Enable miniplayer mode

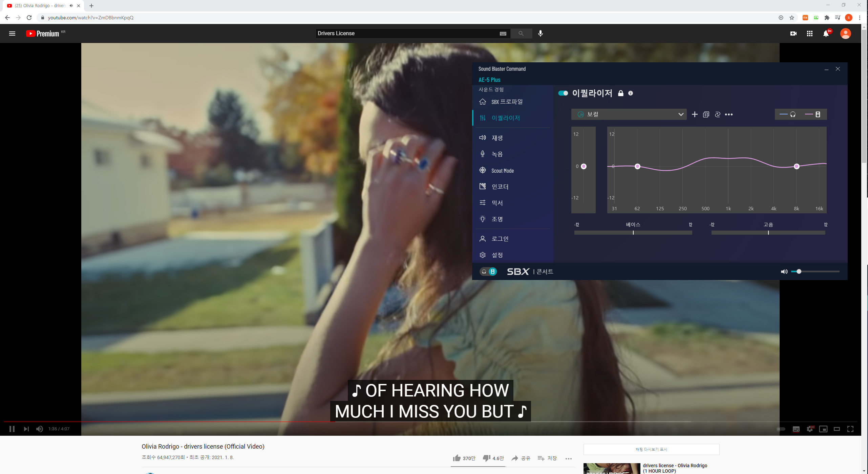coord(823,429)
